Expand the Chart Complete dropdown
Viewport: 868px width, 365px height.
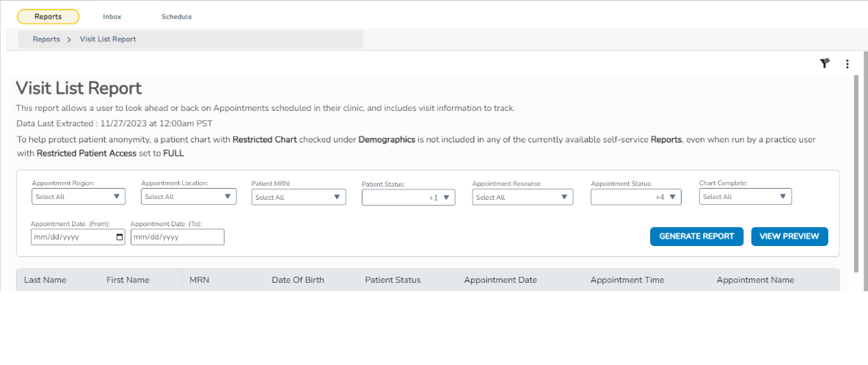(x=745, y=197)
